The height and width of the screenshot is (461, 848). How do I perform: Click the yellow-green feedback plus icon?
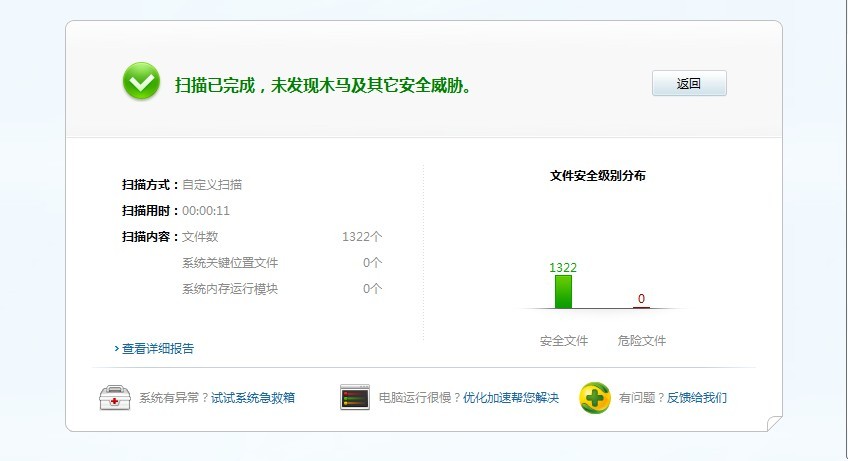click(594, 398)
